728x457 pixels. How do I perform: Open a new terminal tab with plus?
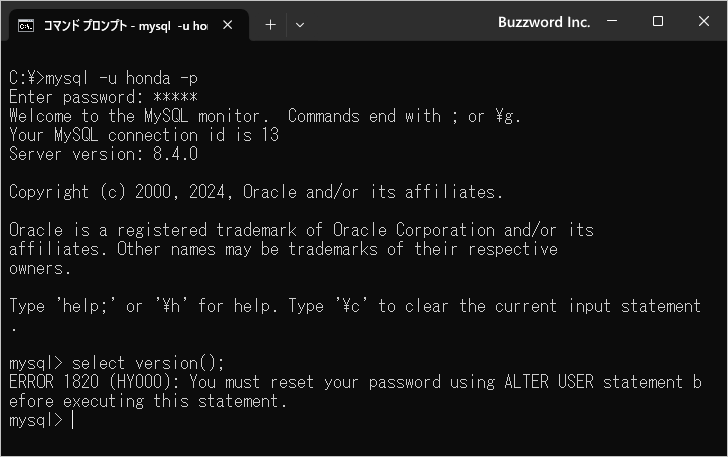pyautogui.click(x=270, y=24)
